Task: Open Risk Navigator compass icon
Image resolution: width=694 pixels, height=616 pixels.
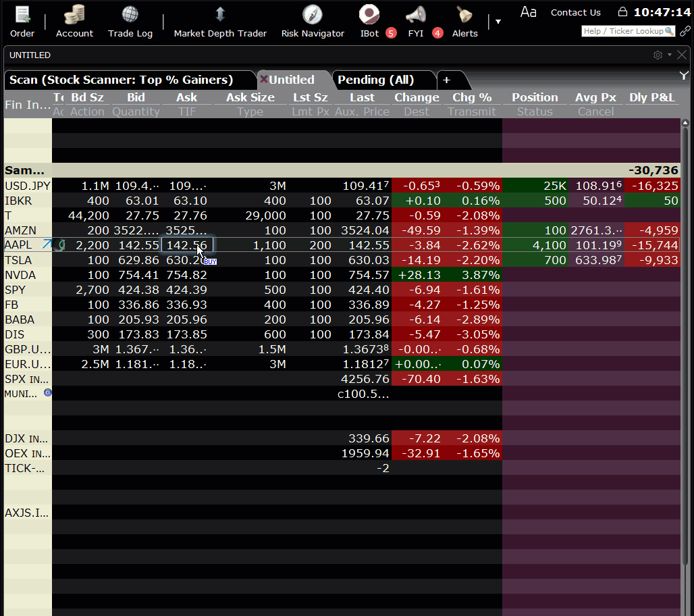Action: pyautogui.click(x=313, y=15)
